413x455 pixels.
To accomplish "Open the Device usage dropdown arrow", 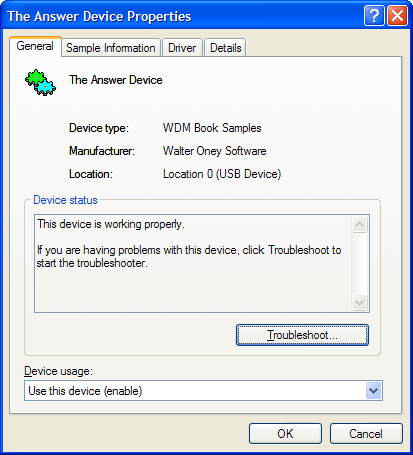I will 374,391.
